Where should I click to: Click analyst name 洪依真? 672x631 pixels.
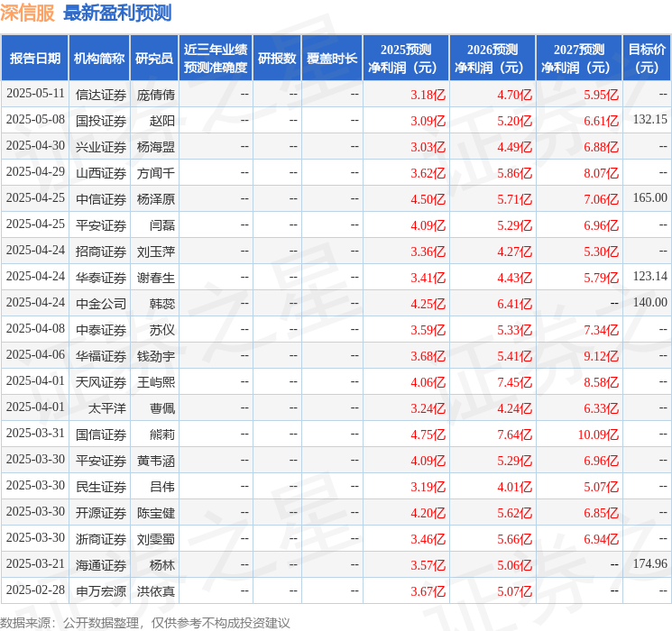tap(156, 591)
